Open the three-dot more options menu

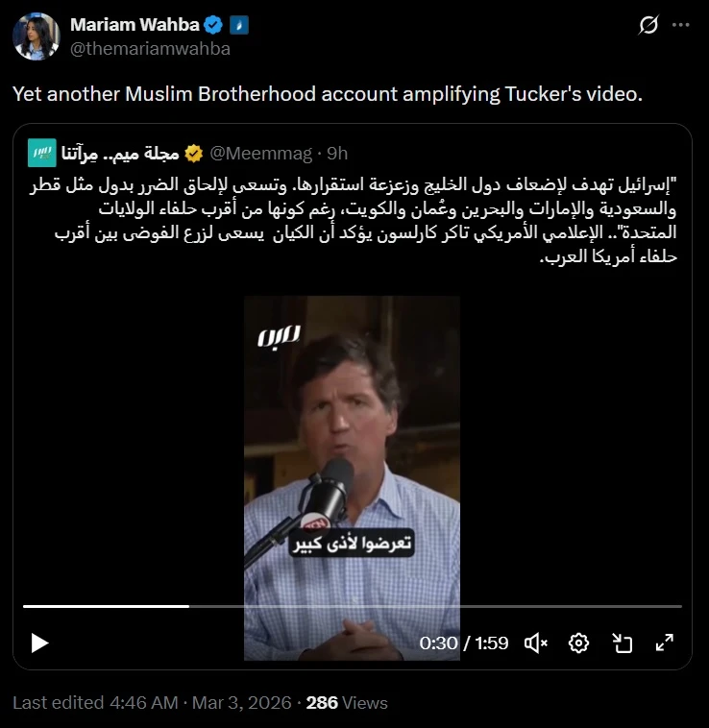(x=681, y=25)
